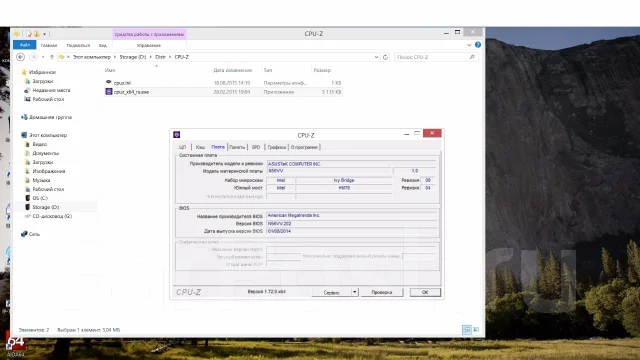The width and height of the screenshot is (640, 360).
Task: Click the American Megatrends Inc. BIOS field
Action: point(351,216)
